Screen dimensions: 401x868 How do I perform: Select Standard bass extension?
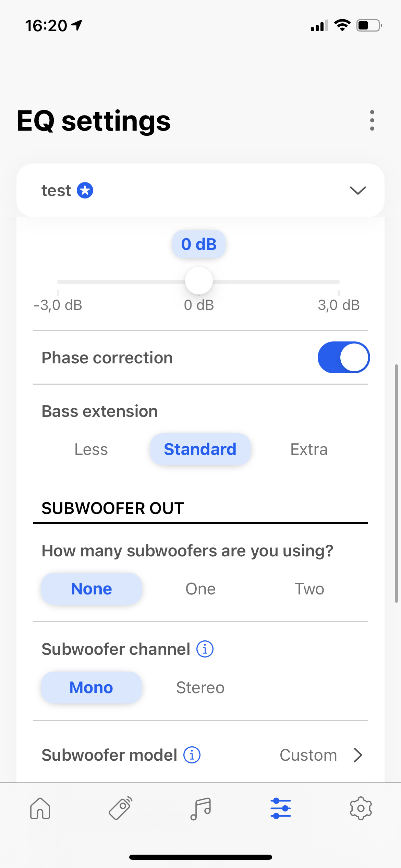[200, 449]
